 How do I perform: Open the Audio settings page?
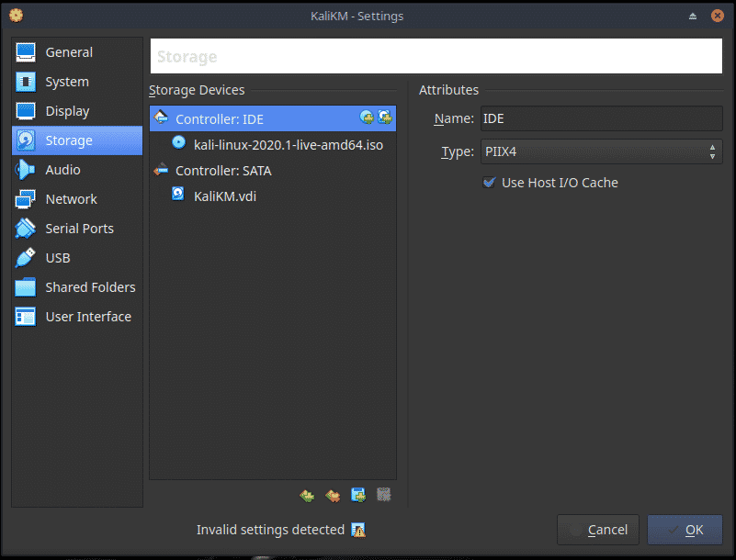pyautogui.click(x=62, y=170)
